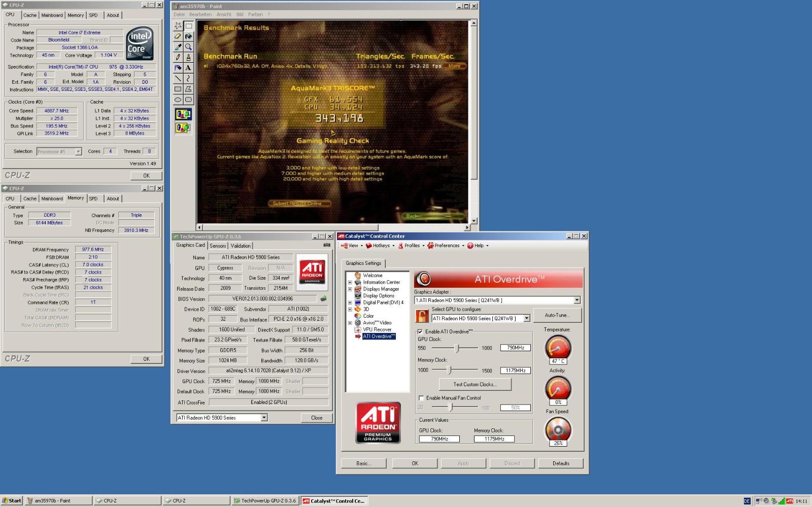
Task: Open the Hotkeys menu in Catalyst
Action: 380,246
